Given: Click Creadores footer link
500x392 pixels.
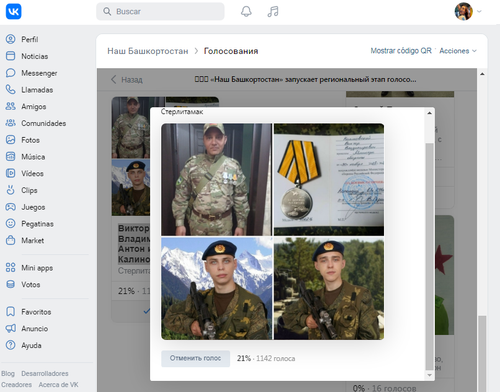Looking at the screenshot, I should (x=17, y=385).
